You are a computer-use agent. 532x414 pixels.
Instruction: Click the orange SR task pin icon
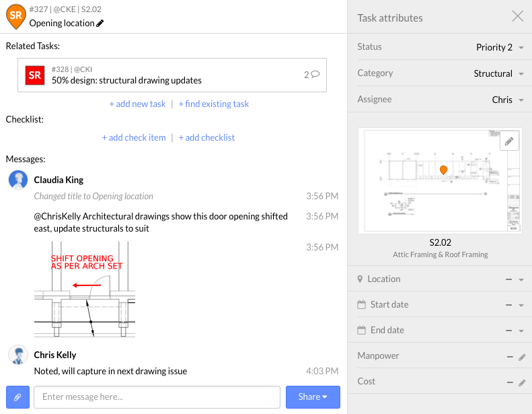click(x=15, y=15)
